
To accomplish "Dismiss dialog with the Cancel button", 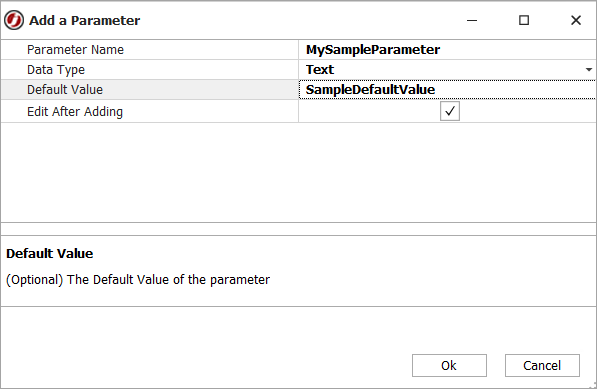I will [542, 365].
